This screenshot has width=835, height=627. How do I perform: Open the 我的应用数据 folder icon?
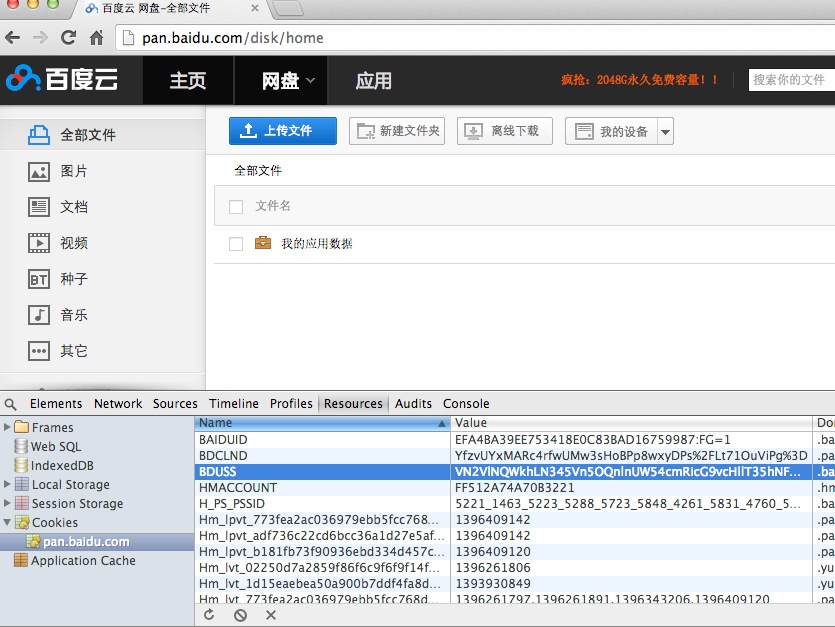(263, 243)
